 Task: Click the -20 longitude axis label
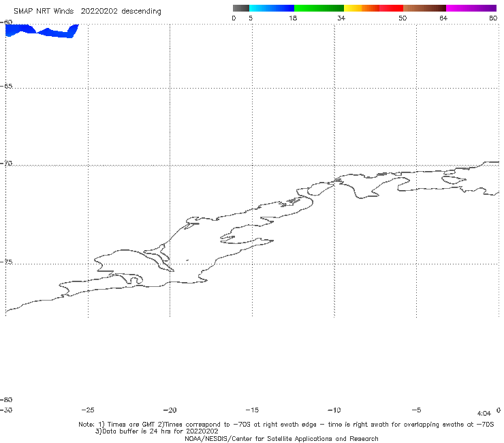[x=170, y=410]
